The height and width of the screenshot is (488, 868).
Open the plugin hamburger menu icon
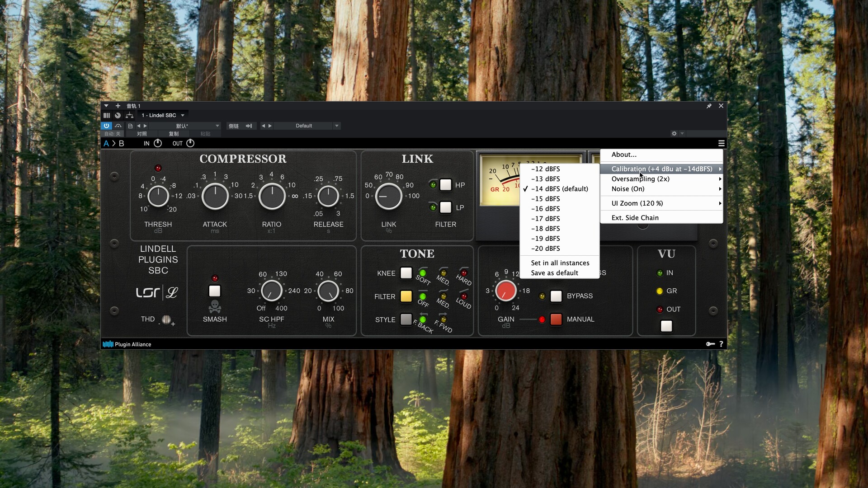point(721,143)
